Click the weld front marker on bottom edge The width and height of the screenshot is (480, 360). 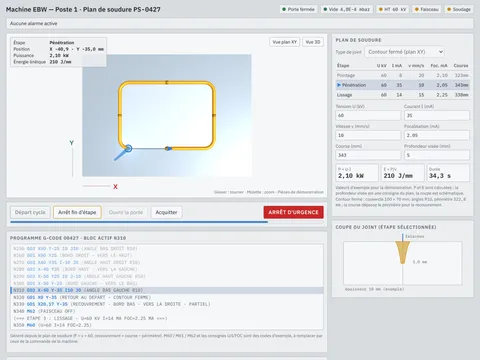[168, 148]
